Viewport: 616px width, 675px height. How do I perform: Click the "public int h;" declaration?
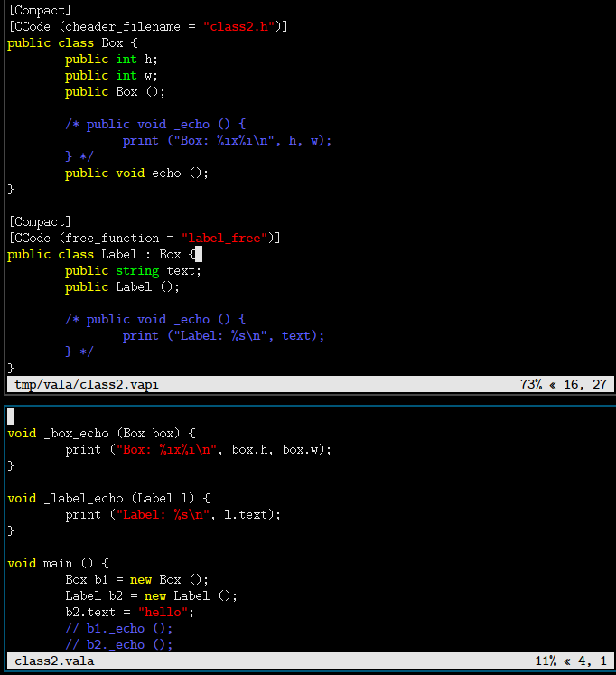[x=111, y=60]
